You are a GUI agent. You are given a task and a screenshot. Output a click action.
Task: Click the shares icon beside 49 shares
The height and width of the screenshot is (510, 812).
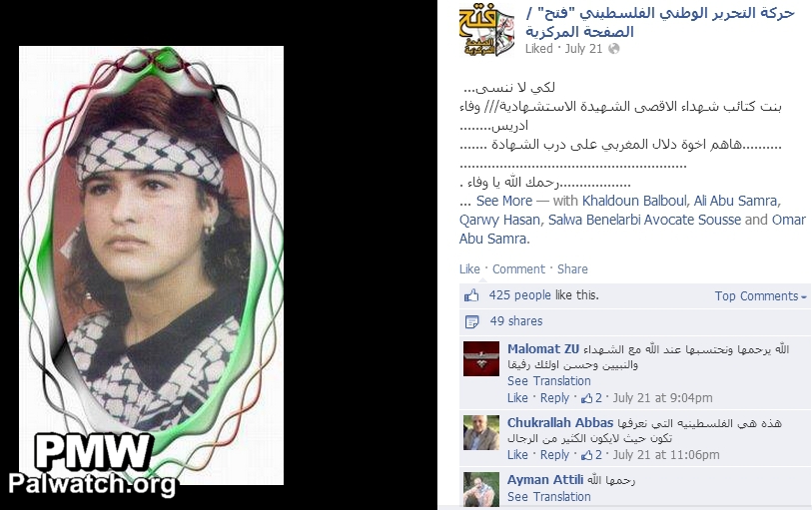pos(471,321)
